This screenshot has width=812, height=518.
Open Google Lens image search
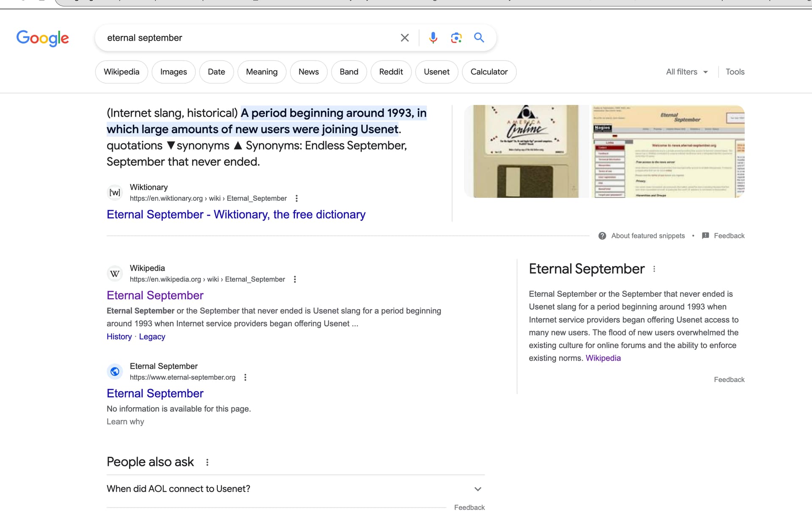pos(456,38)
